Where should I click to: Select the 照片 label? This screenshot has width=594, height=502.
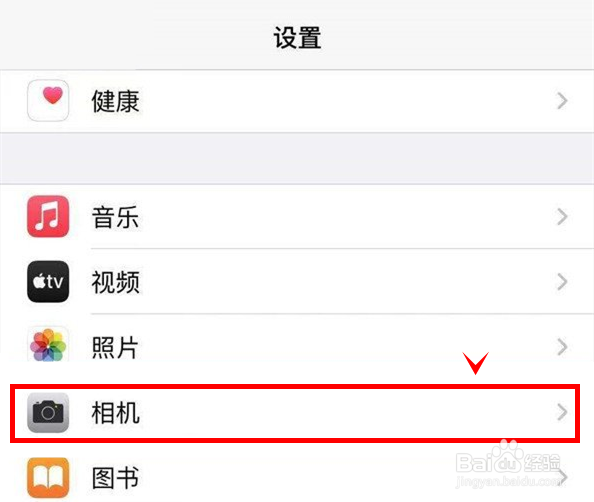115,347
